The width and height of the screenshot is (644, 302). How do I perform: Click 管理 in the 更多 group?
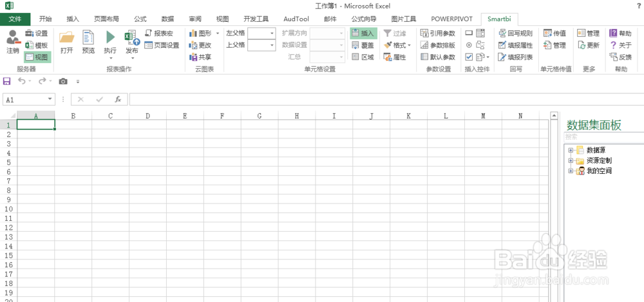589,33
